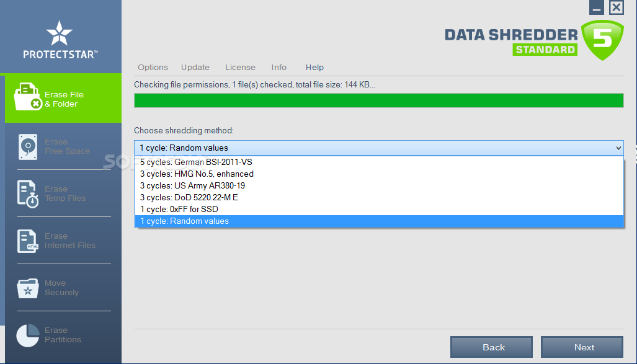This screenshot has width=637, height=364.
Task: Click the Move Securely label
Action: [61, 288]
